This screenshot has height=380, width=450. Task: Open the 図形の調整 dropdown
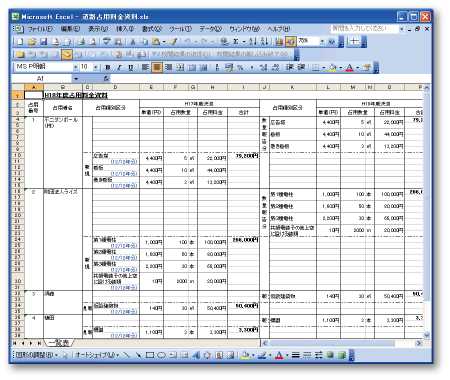(x=37, y=355)
